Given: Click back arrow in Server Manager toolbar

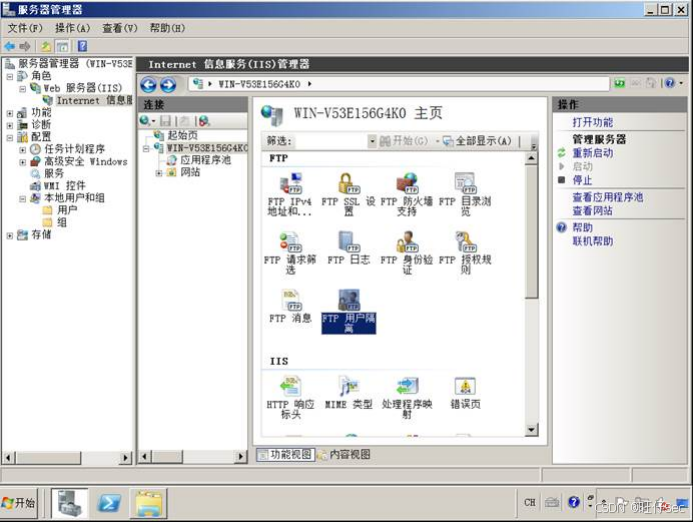Looking at the screenshot, I should (x=10, y=46).
